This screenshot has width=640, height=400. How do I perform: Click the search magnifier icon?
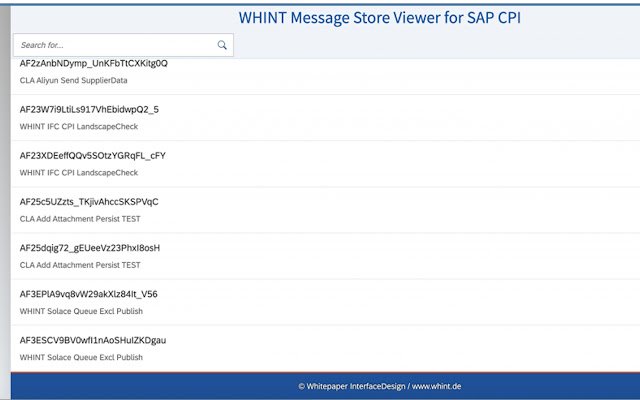[222, 45]
